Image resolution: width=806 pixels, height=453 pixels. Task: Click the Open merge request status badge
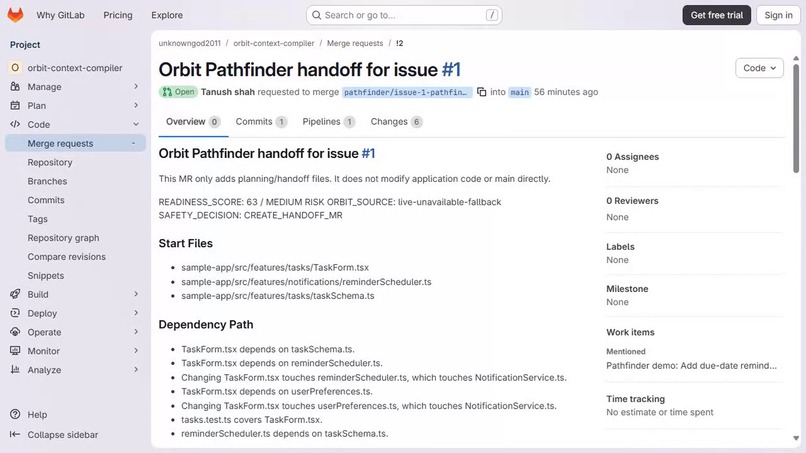[178, 92]
